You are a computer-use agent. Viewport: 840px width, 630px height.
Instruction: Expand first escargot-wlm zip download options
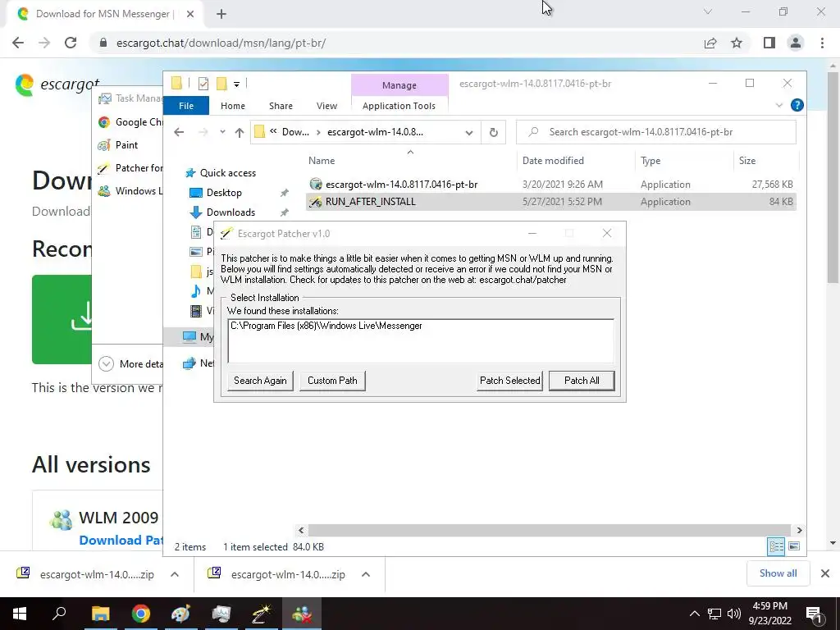(x=175, y=574)
